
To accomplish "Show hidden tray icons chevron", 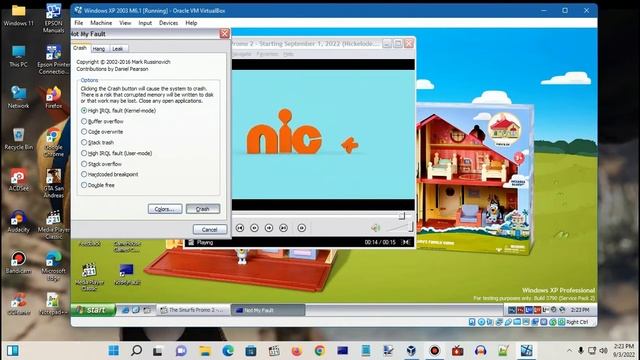I will click(x=569, y=351).
